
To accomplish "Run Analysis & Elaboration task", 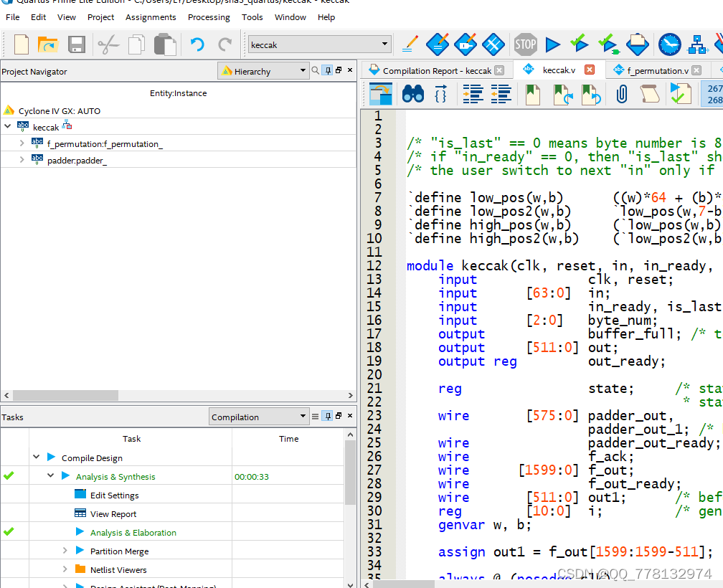I will pos(133,532).
